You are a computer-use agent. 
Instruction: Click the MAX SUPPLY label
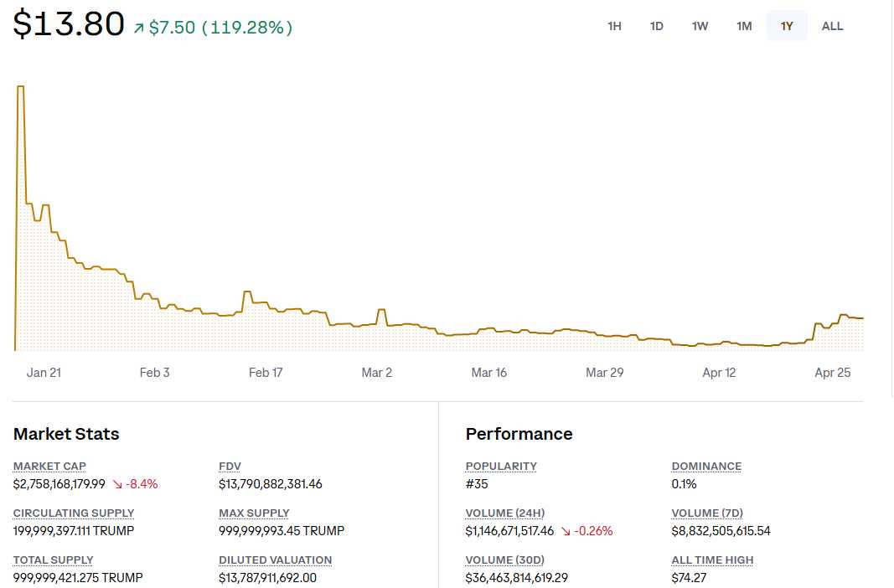[254, 513]
